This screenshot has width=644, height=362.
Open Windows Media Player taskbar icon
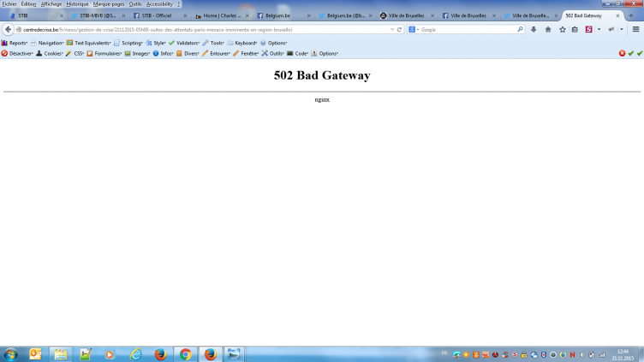[110, 354]
